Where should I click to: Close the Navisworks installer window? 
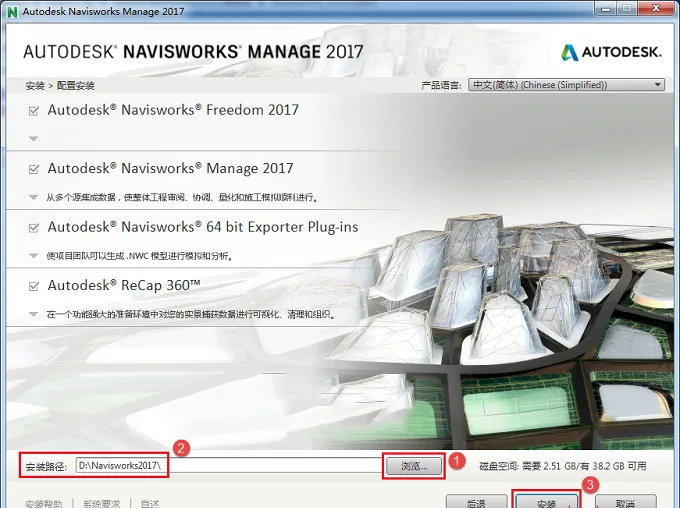pyautogui.click(x=656, y=8)
